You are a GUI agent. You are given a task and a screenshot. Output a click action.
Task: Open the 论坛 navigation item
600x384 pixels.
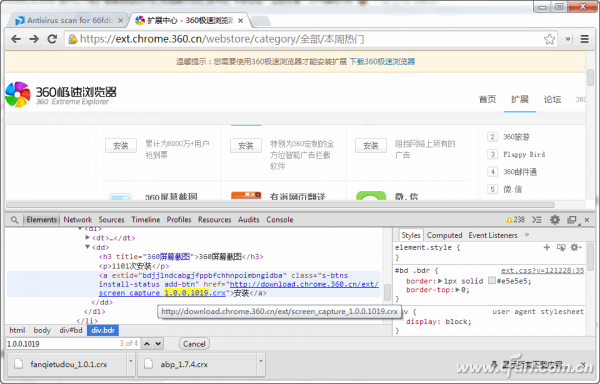(552, 99)
